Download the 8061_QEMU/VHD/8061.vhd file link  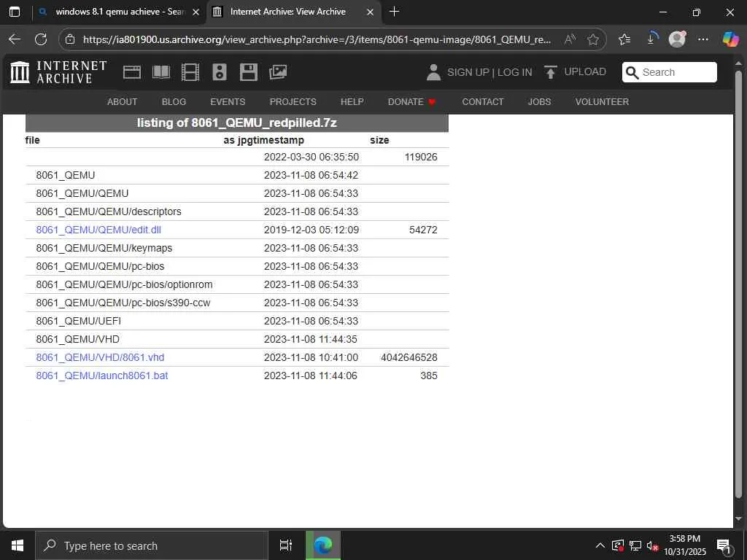coord(100,357)
